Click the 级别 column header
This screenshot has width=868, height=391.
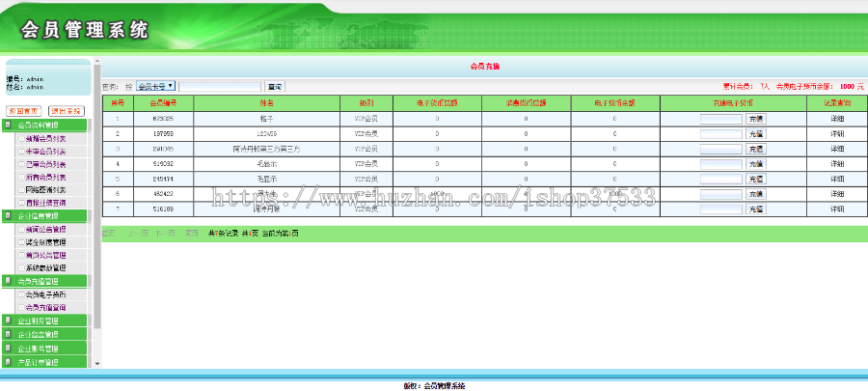366,103
